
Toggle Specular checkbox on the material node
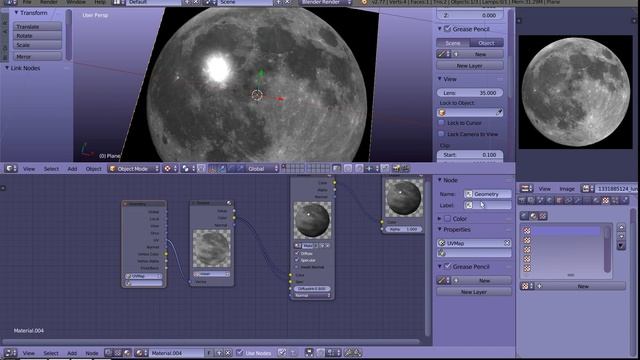pyautogui.click(x=297, y=260)
